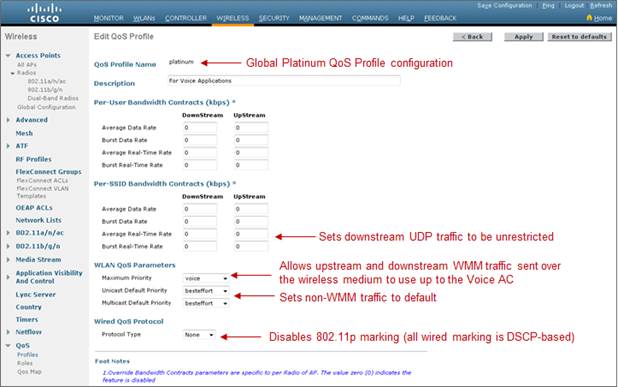Image resolution: width=618 pixels, height=387 pixels.
Task: Open the HELP menu
Action: pyautogui.click(x=406, y=18)
